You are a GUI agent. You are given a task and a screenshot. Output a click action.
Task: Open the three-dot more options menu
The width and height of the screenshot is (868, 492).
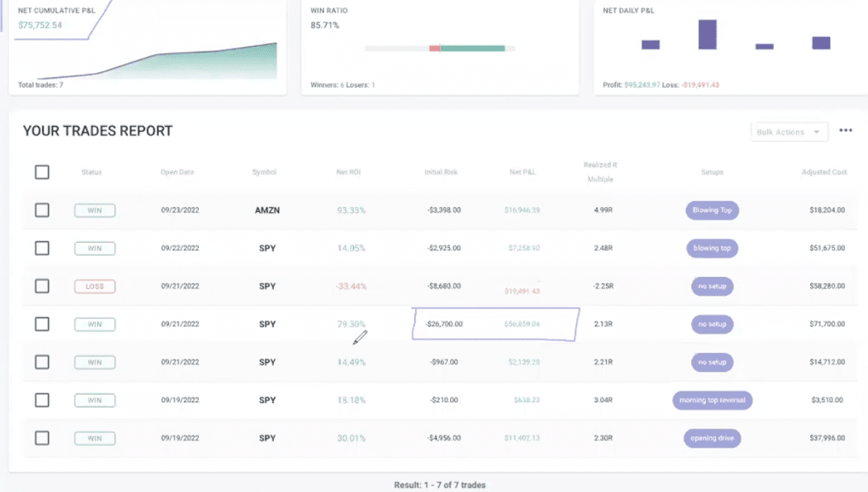(x=845, y=131)
